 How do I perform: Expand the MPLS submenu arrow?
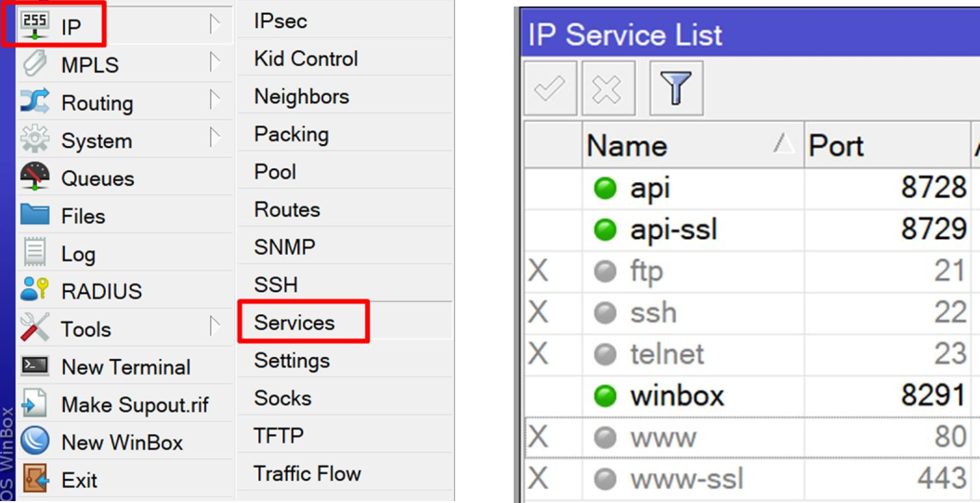215,64
